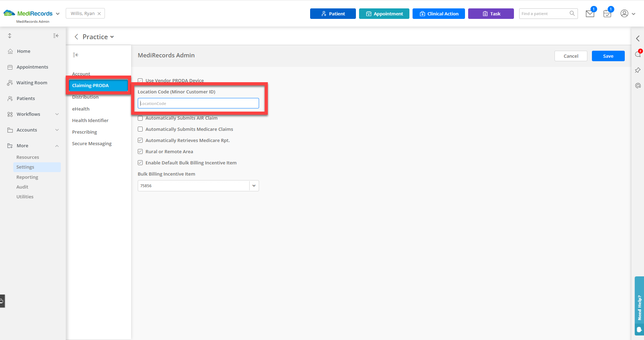
Task: Select the eHealth tab
Action: click(x=81, y=109)
